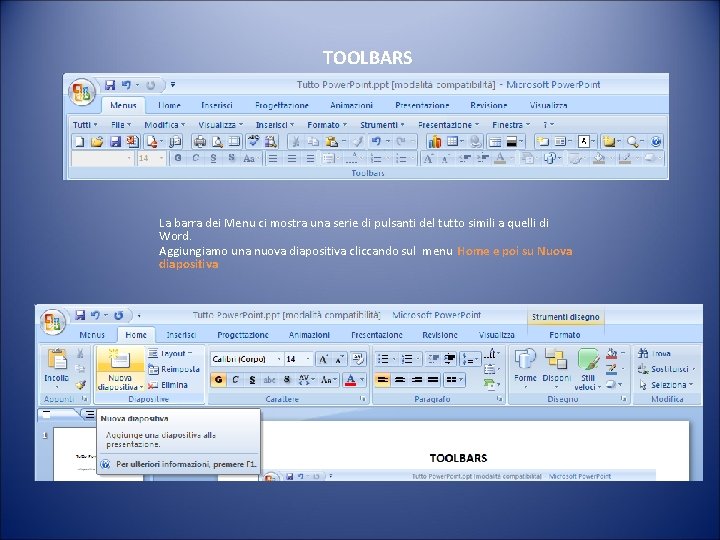
Task: Open the Formato menu in the classic menu row
Action: pos(327,125)
